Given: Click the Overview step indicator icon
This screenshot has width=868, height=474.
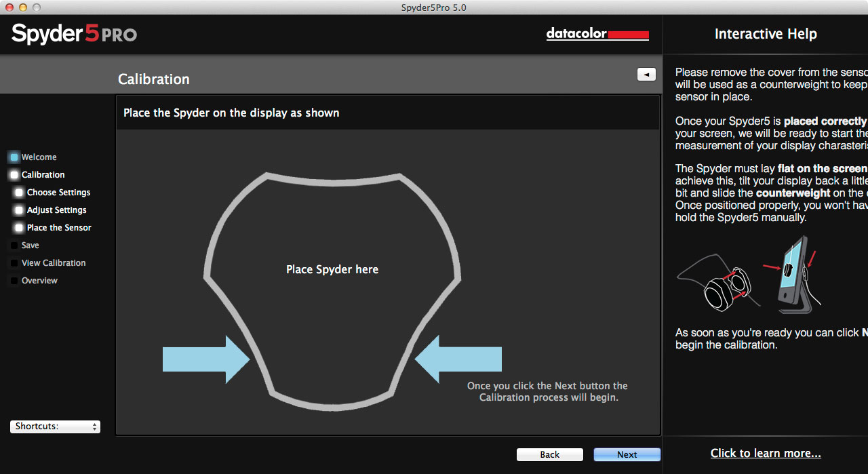Looking at the screenshot, I should (14, 281).
